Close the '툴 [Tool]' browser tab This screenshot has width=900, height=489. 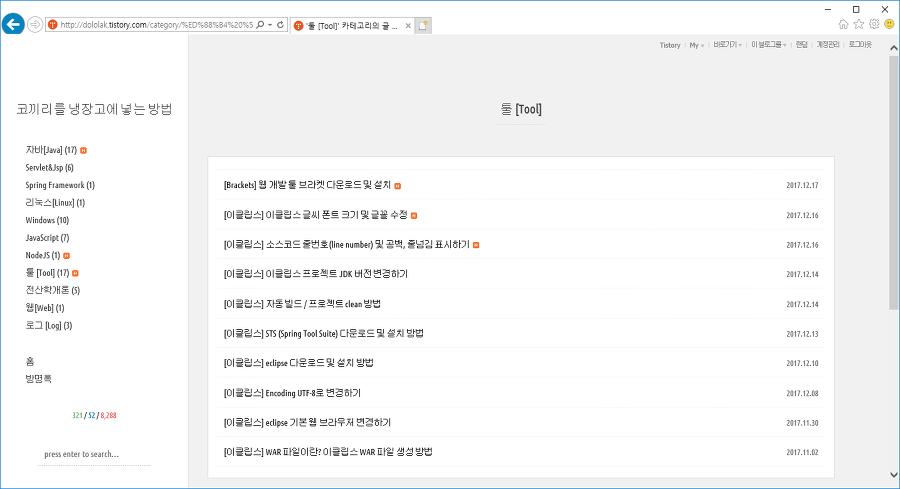(408, 26)
